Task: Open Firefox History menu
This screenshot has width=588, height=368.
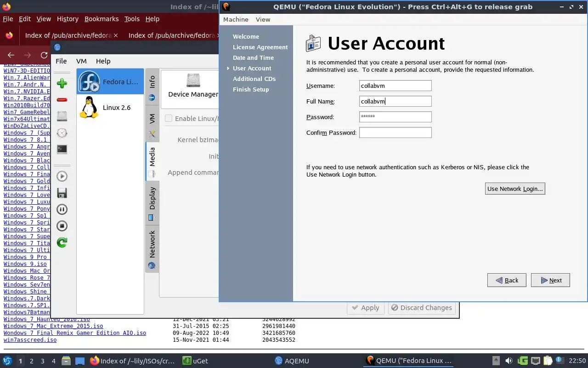Action: (68, 19)
